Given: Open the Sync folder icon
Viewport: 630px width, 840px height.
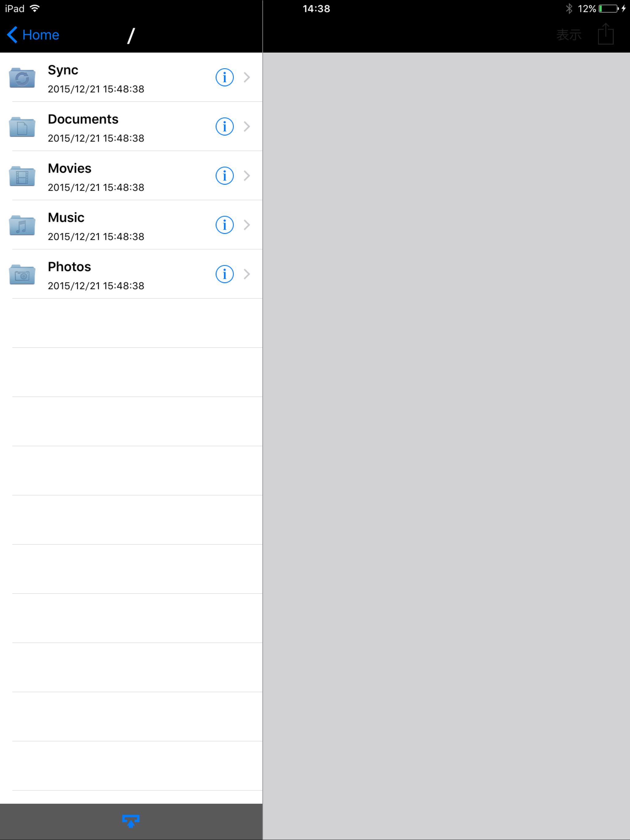Looking at the screenshot, I should click(x=22, y=77).
